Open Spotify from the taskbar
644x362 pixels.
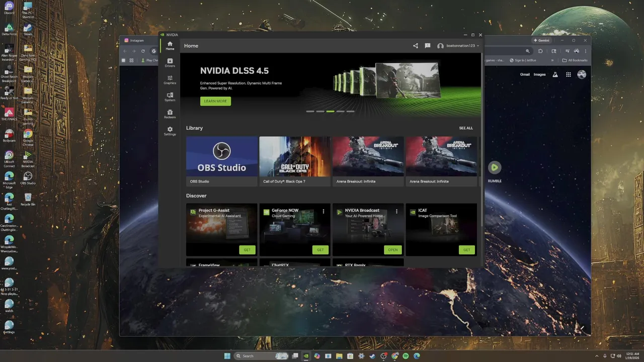pos(406,356)
